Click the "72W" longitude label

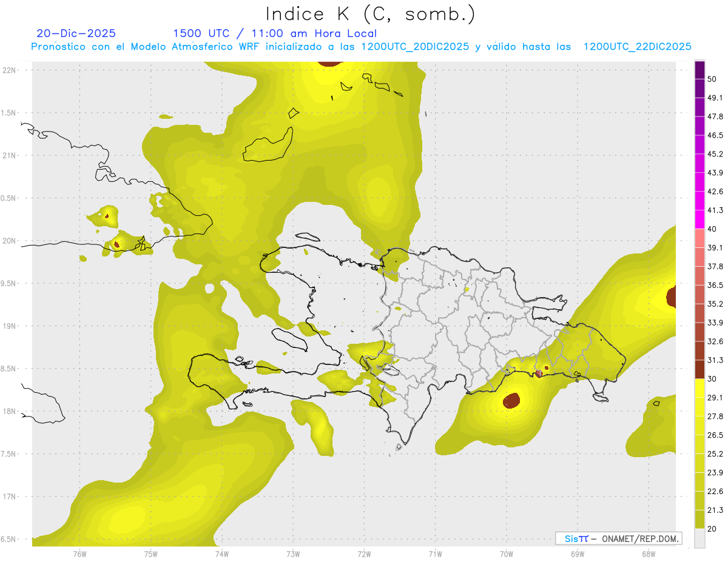[x=364, y=554]
